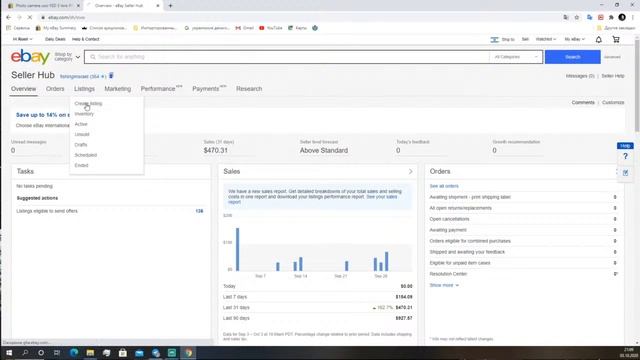Click the Advanced search link
Viewport: 640px width, 360px height.
(x=612, y=57)
